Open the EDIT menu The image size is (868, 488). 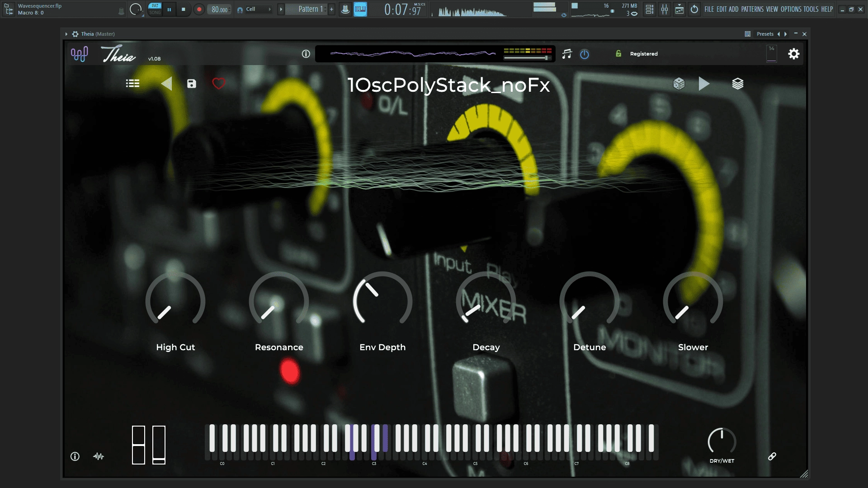coord(722,9)
